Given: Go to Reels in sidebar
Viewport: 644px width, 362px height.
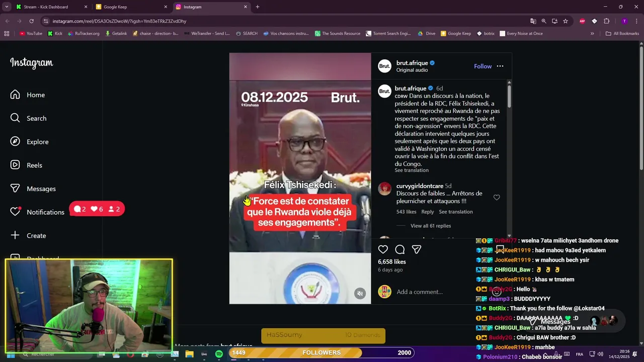Looking at the screenshot, I should point(26,165).
